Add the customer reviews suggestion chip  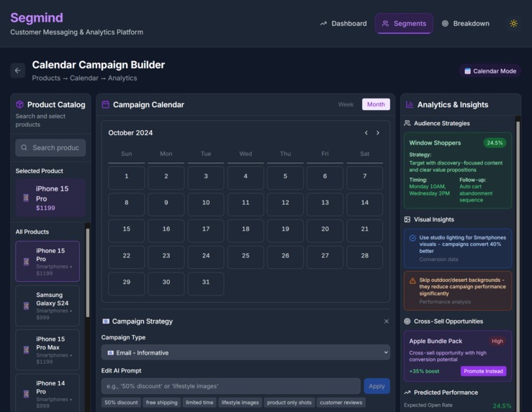[341, 403]
